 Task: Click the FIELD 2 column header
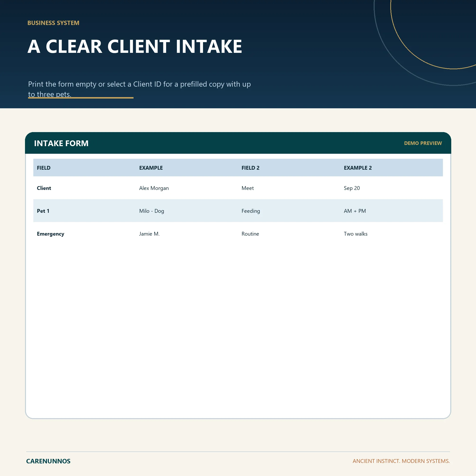[250, 168]
